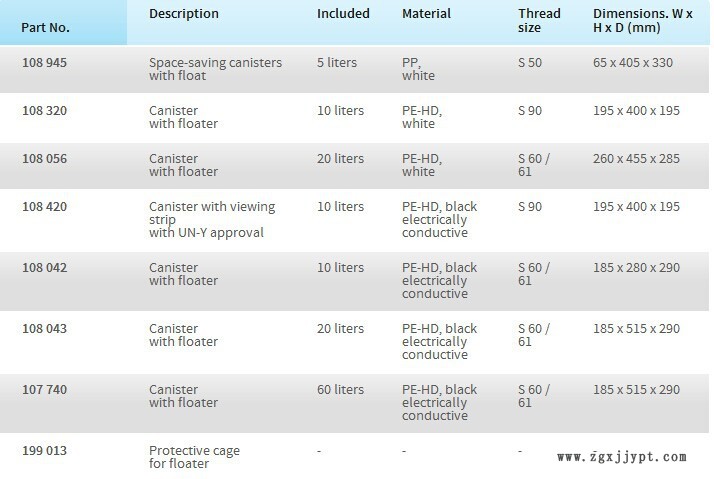Open part number 108 043
The width and height of the screenshot is (714, 479).
pyautogui.click(x=44, y=329)
